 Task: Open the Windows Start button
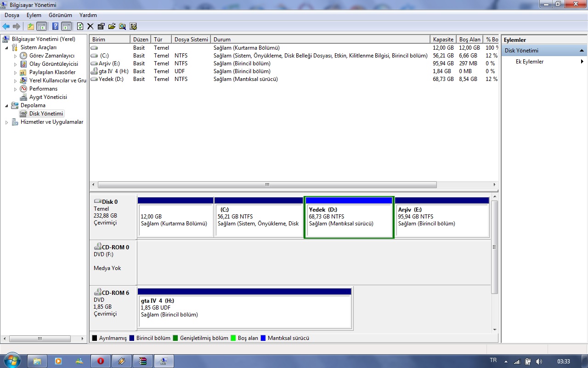pos(12,360)
